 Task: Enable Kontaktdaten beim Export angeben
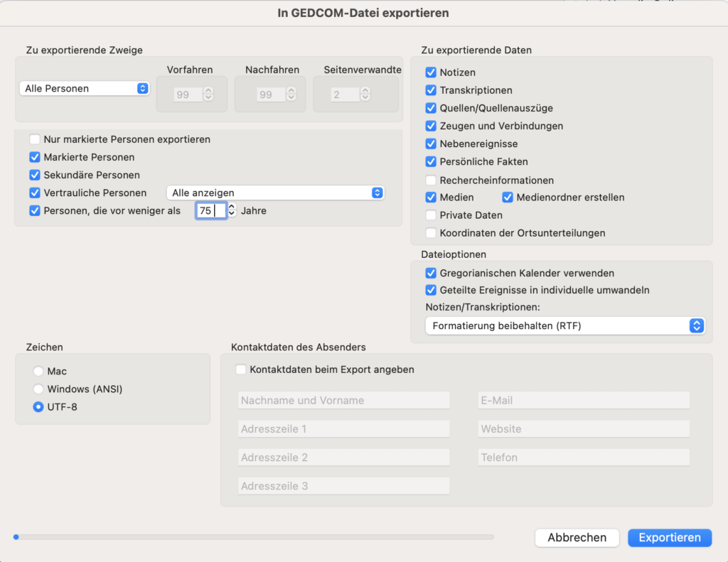click(240, 369)
